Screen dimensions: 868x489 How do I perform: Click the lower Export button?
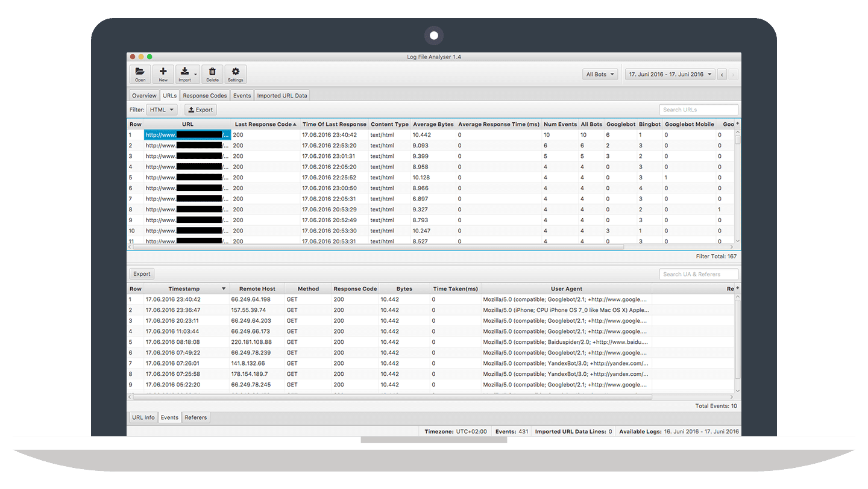click(x=142, y=274)
